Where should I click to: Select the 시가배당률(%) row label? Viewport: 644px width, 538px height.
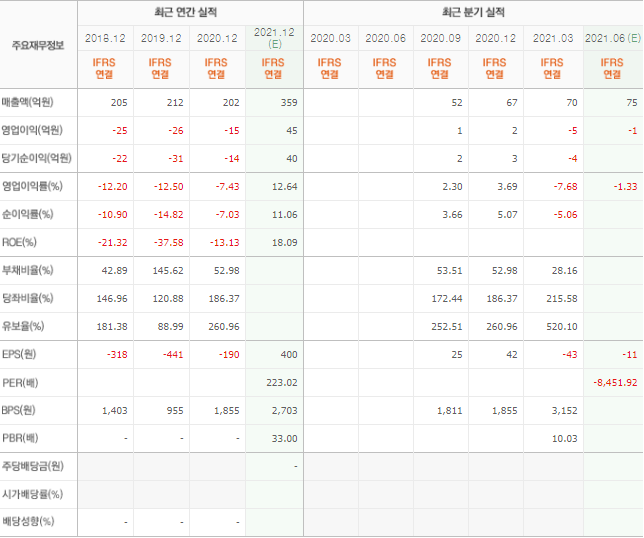pos(32,494)
